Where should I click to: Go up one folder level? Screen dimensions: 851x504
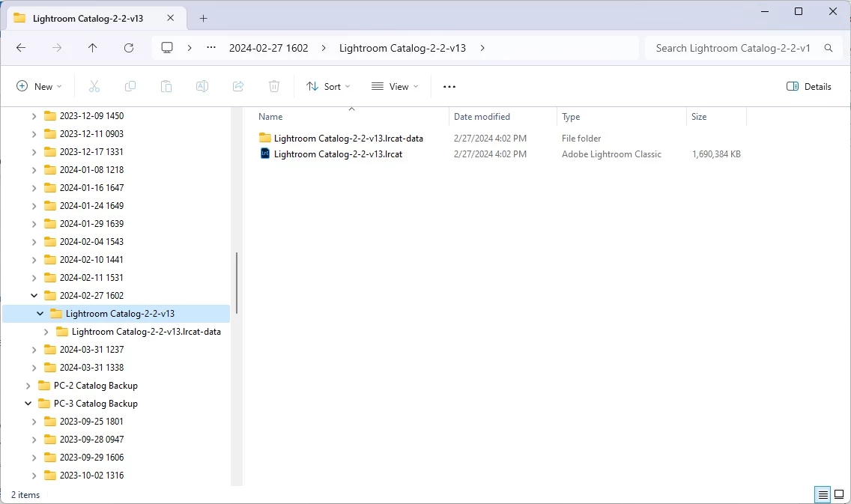click(93, 48)
